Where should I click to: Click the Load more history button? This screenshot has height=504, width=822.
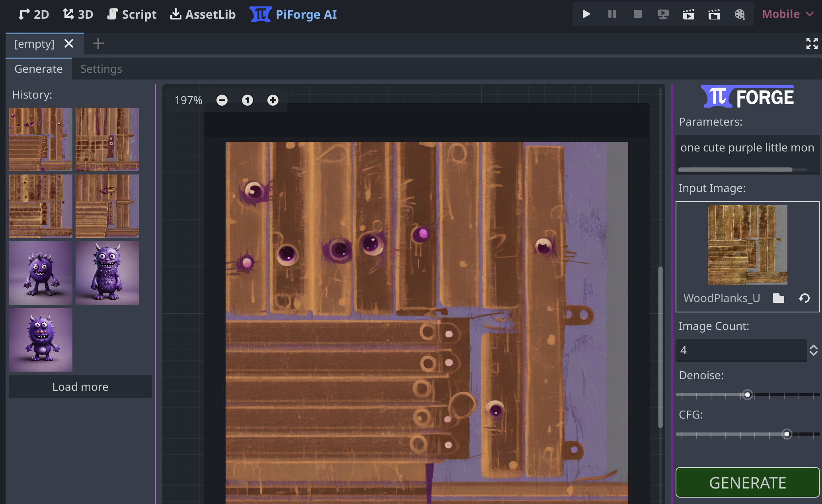(80, 387)
